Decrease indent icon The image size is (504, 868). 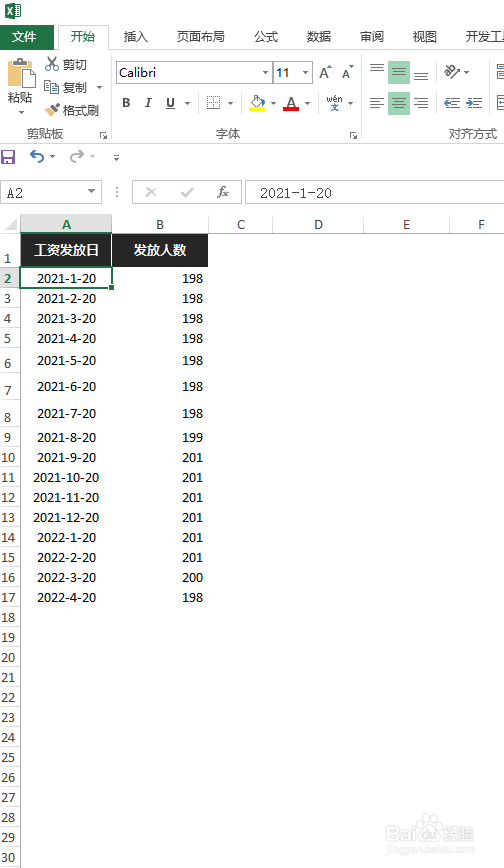point(452,103)
